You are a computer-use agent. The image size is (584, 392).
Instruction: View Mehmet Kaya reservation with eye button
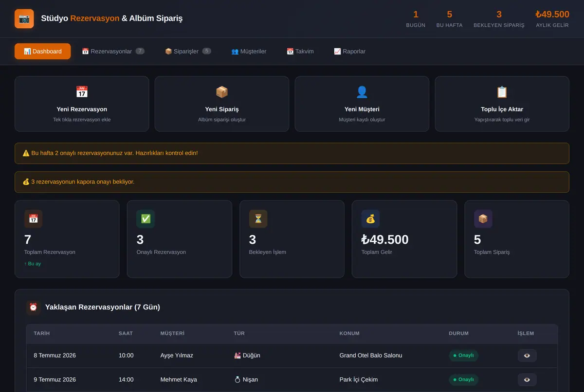(x=527, y=379)
